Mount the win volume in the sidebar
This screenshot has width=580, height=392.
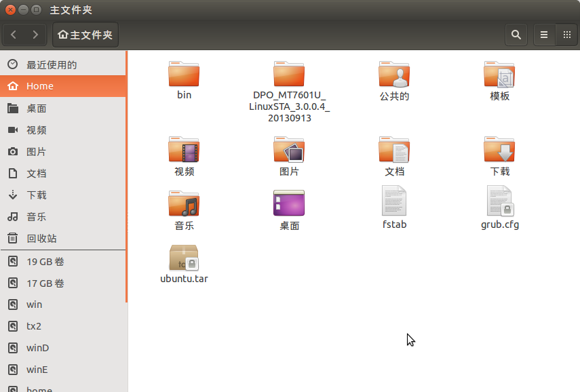(63, 305)
